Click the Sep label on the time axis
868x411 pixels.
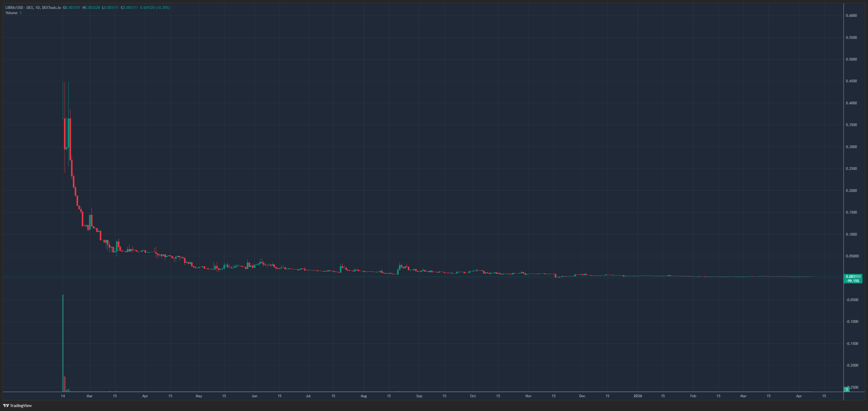[419, 396]
